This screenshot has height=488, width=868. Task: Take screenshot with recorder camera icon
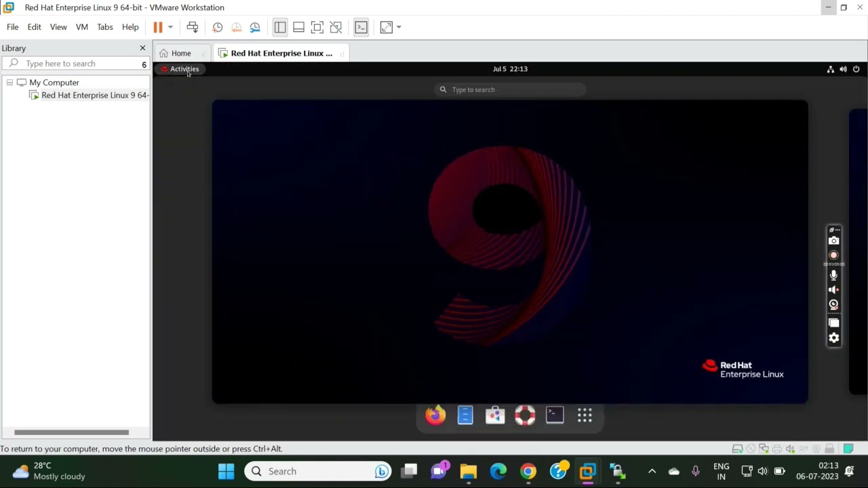coord(834,241)
